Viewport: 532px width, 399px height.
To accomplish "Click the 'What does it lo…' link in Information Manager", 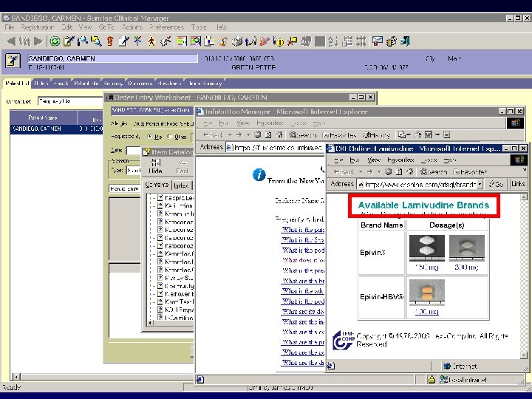I will [x=304, y=260].
